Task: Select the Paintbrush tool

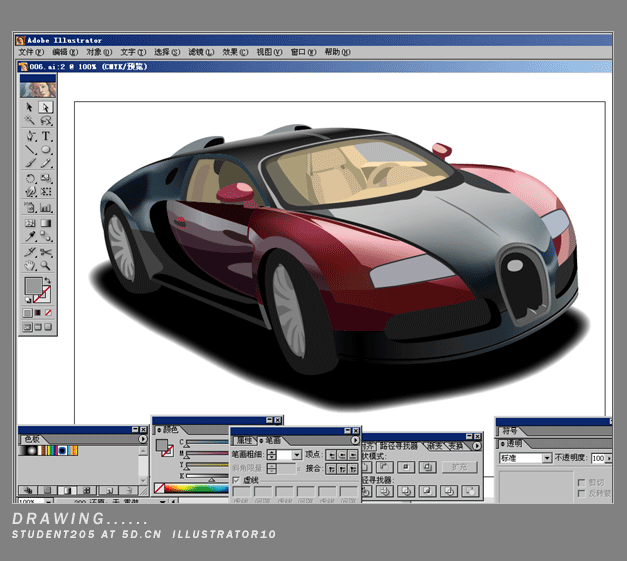Action: click(30, 163)
